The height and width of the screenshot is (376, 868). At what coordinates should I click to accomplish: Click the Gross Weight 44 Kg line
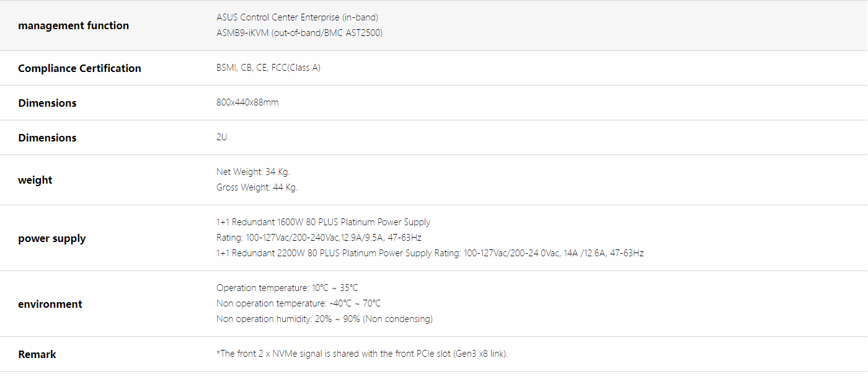click(x=257, y=187)
